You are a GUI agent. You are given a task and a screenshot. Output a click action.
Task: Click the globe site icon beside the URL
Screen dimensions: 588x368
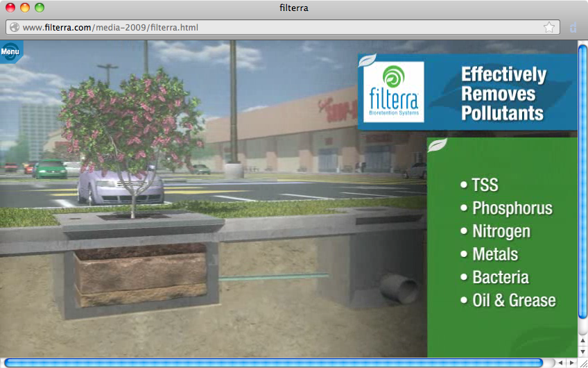click(14, 28)
